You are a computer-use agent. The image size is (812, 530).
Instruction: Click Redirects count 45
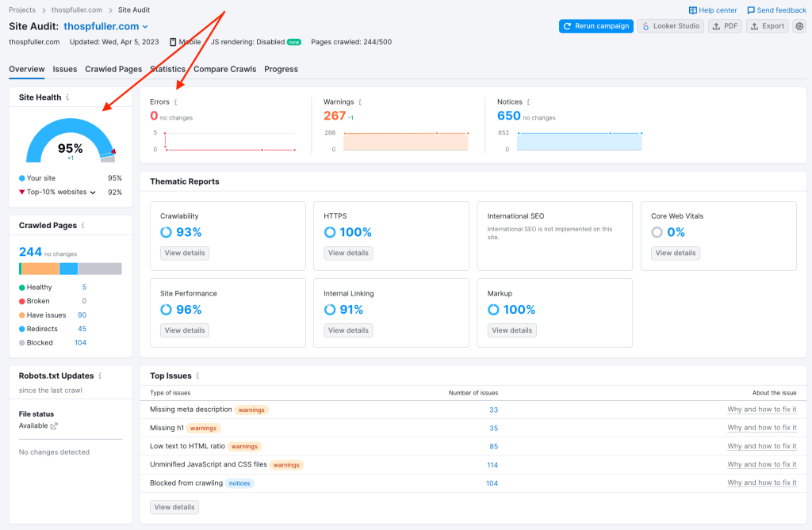pos(82,330)
